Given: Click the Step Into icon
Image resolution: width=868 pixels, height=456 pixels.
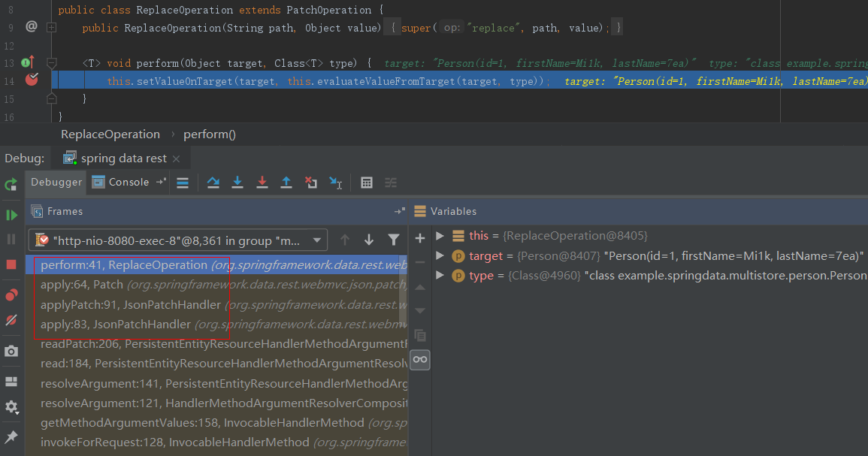Looking at the screenshot, I should coord(237,183).
